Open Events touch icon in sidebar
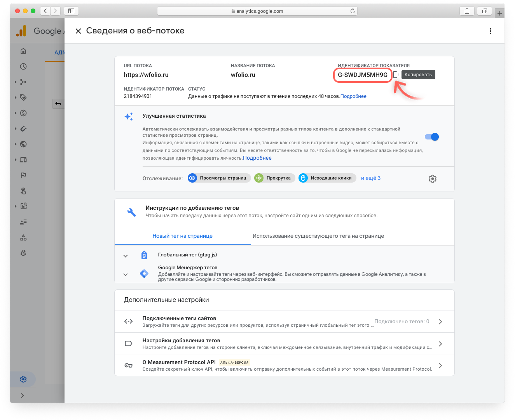The width and height of the screenshot is (515, 420). tap(23, 191)
